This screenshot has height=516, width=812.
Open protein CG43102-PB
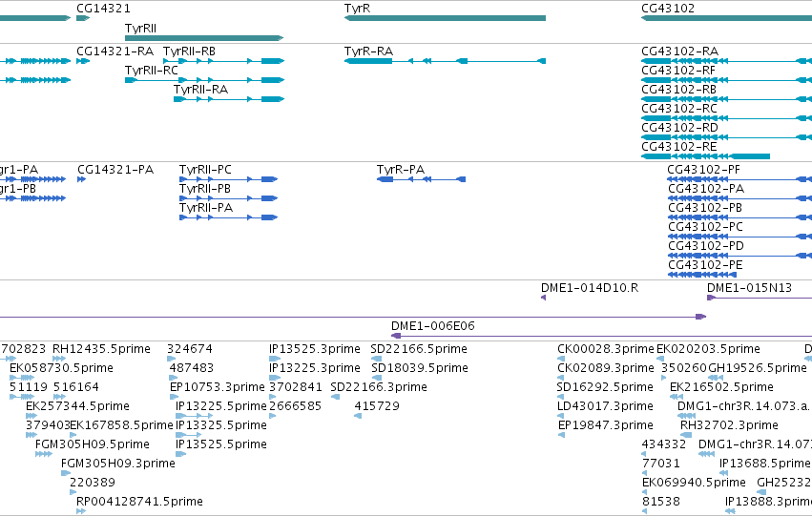tap(705, 208)
